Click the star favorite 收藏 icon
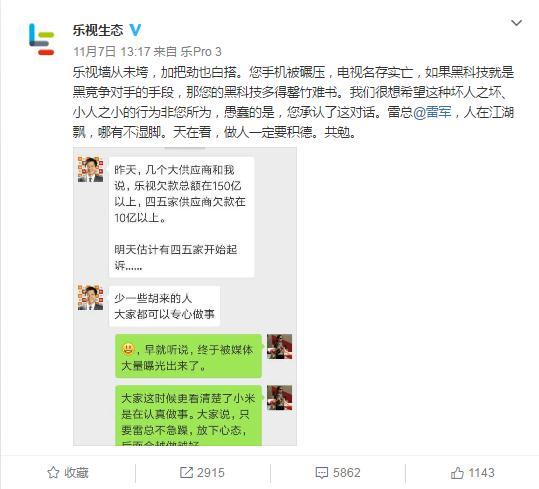The image size is (539, 489). click(53, 473)
